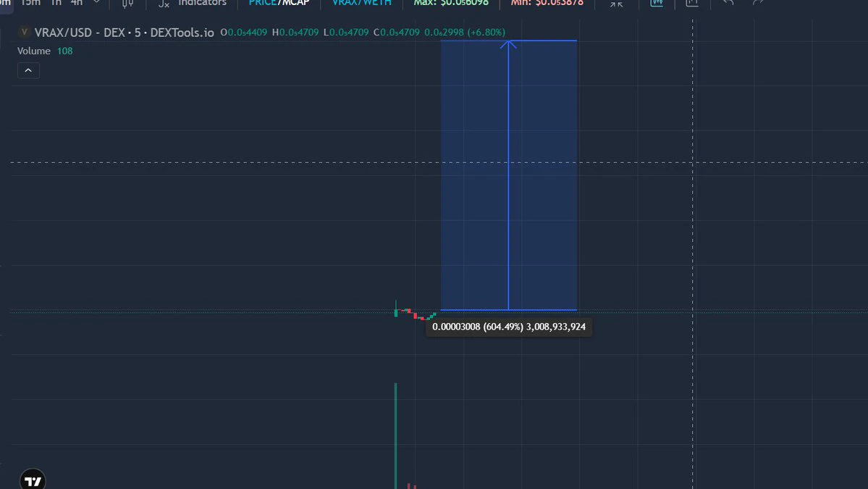Select the blue price range measurement box
The width and height of the screenshot is (868, 489).
tap(509, 175)
